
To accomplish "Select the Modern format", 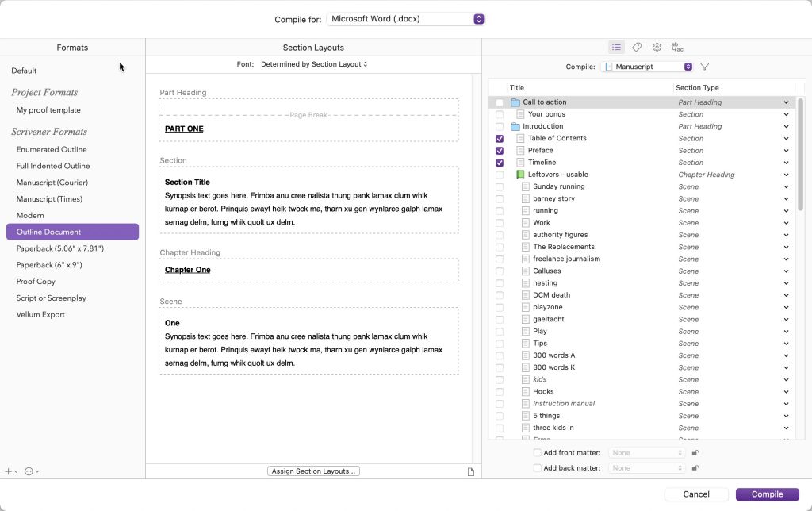I will (x=30, y=215).
